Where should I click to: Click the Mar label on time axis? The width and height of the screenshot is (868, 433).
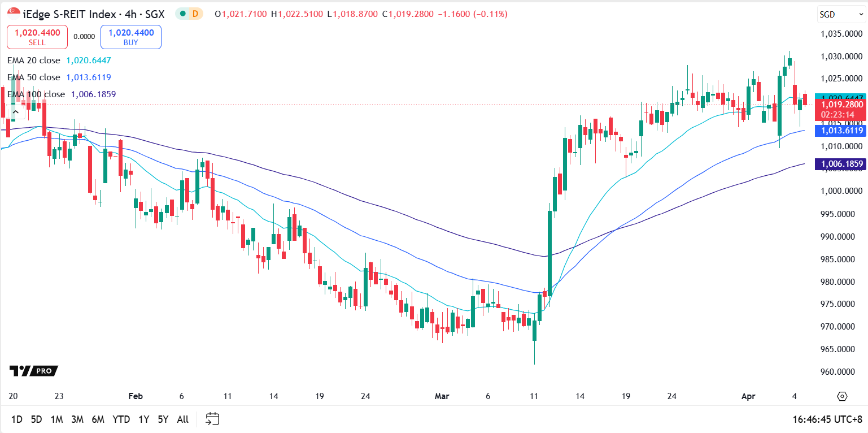(x=442, y=396)
